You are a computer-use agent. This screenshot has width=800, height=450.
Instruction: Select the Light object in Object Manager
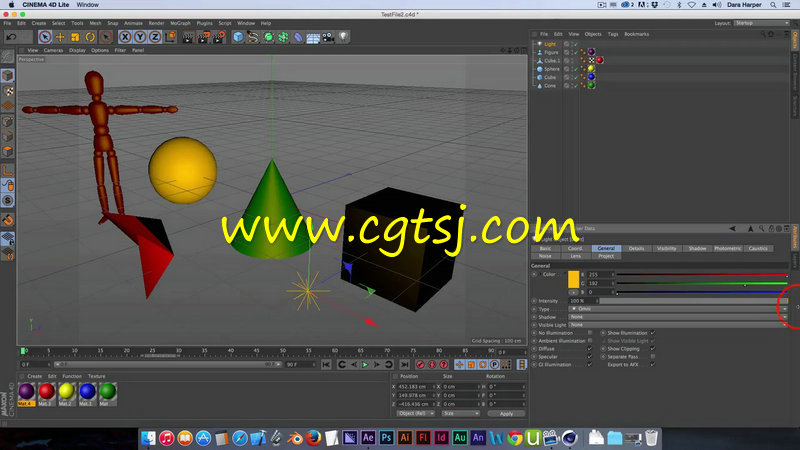(x=549, y=44)
